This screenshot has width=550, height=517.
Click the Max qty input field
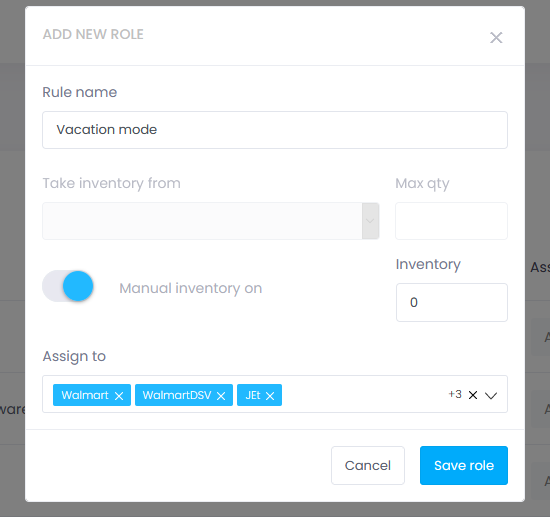tap(451, 221)
